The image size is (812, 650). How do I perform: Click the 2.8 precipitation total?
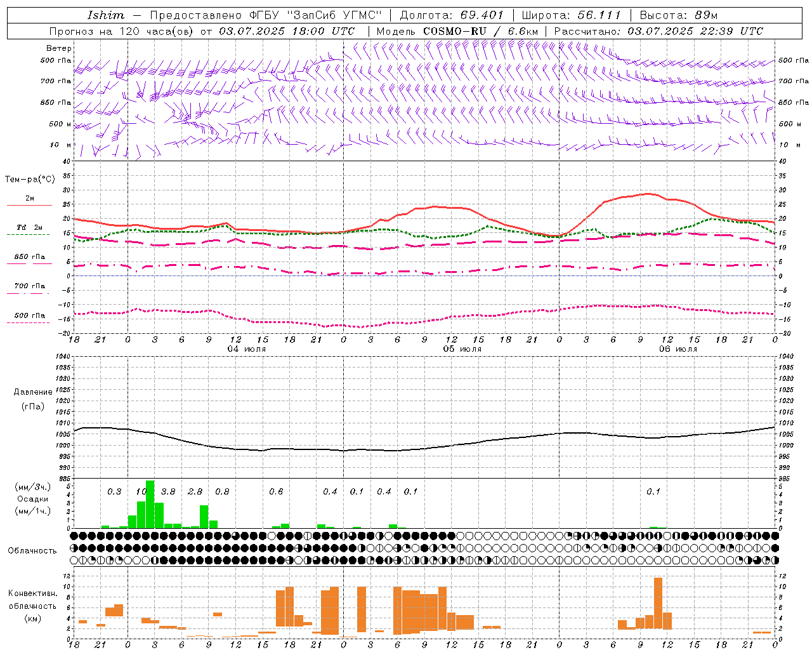click(x=195, y=492)
